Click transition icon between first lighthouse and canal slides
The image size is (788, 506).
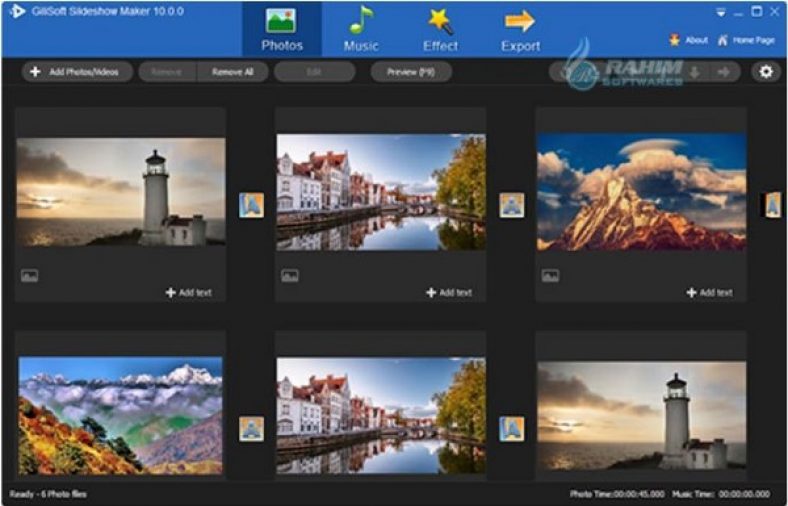[251, 205]
